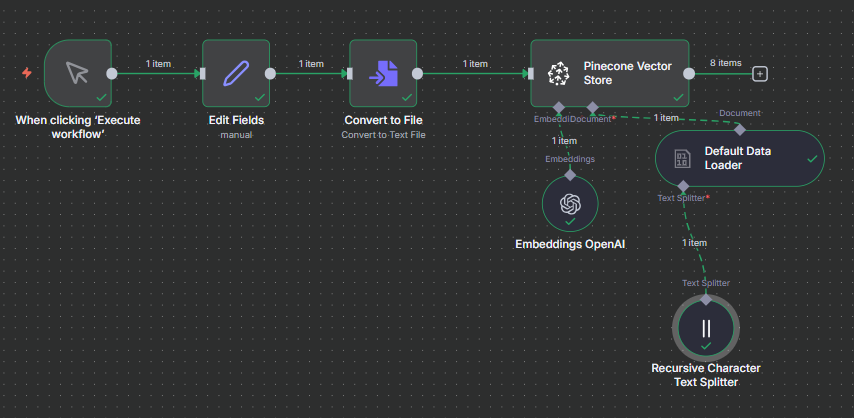
Task: Click the green checkmark on Default Data Loader
Action: point(813,158)
